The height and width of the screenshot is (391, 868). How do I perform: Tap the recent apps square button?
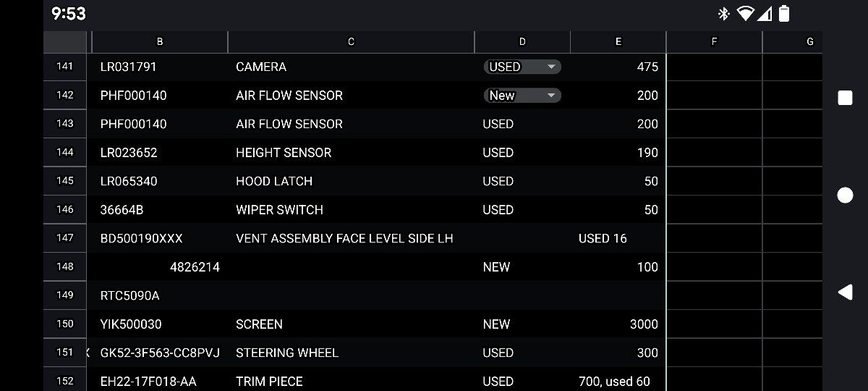point(845,98)
